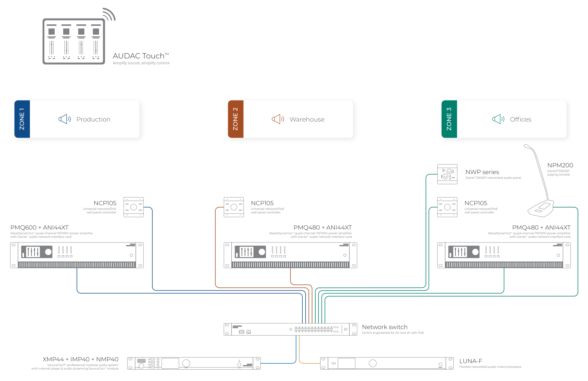588x381 pixels.
Task: Select the NCP105 wall panel icon in Offices
Action: coord(447,207)
